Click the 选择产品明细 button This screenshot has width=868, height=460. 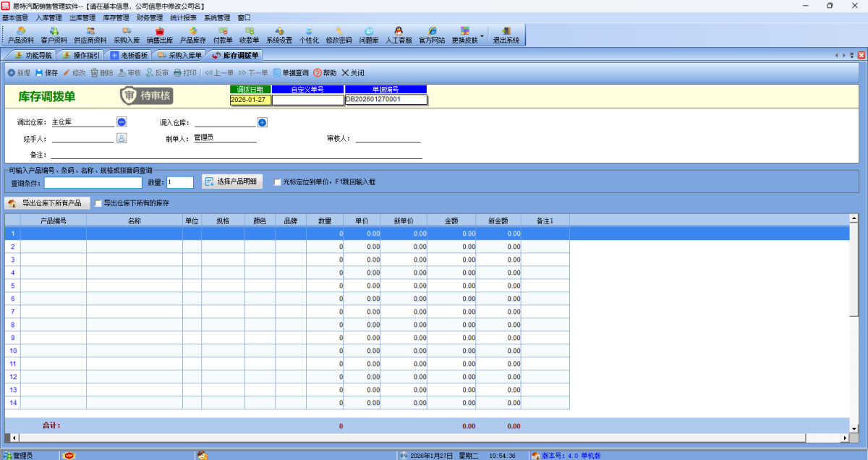point(232,182)
